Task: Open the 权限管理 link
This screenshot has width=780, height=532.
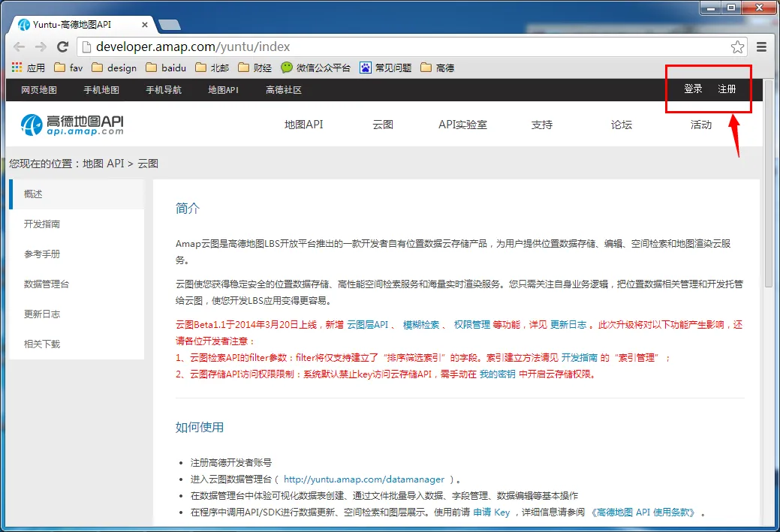Action: 472,325
